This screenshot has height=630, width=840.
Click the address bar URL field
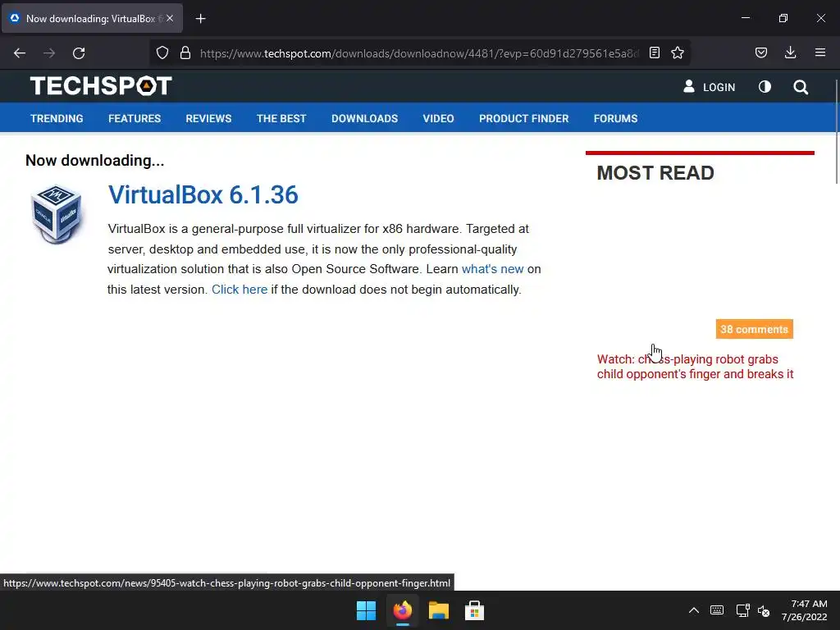pos(419,53)
